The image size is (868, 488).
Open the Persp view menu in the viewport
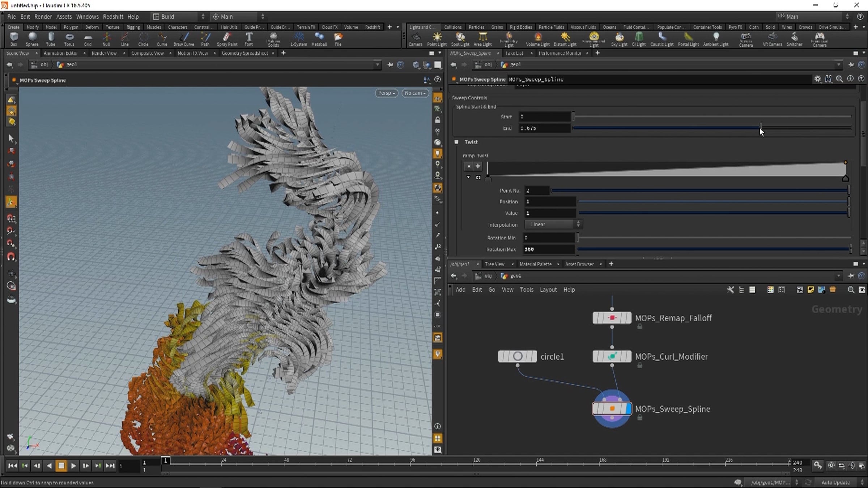pos(386,93)
